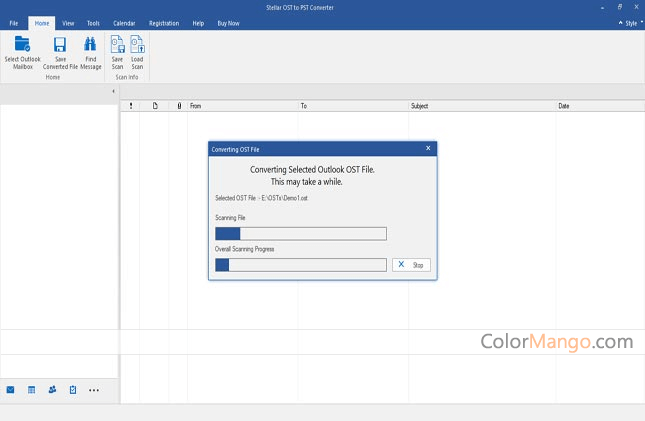
Task: Open the Style dropdown
Action: tap(631, 23)
